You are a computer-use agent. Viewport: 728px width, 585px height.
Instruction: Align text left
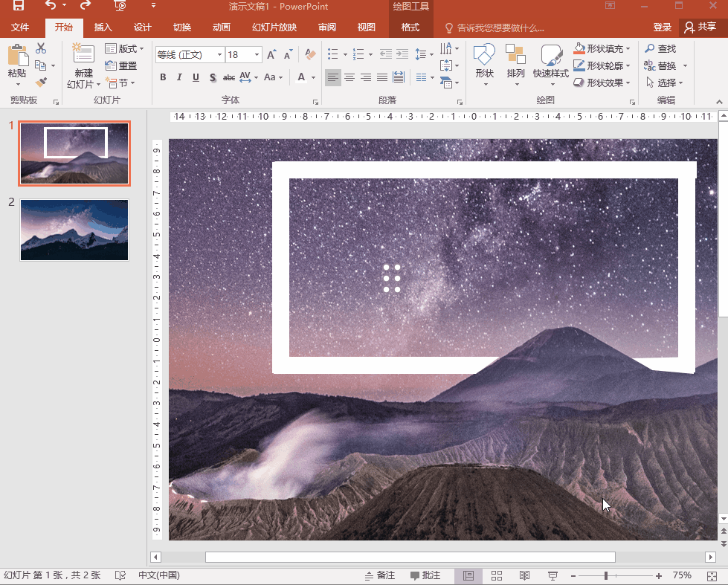point(333,77)
